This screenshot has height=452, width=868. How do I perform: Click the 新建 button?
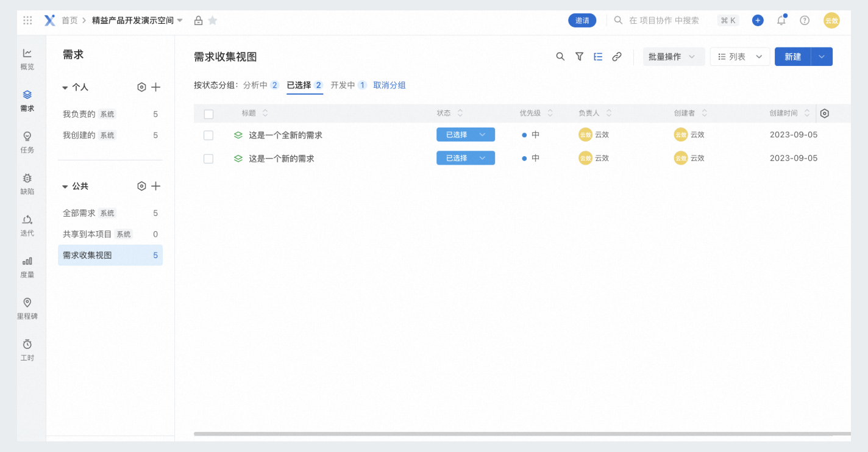pos(792,57)
